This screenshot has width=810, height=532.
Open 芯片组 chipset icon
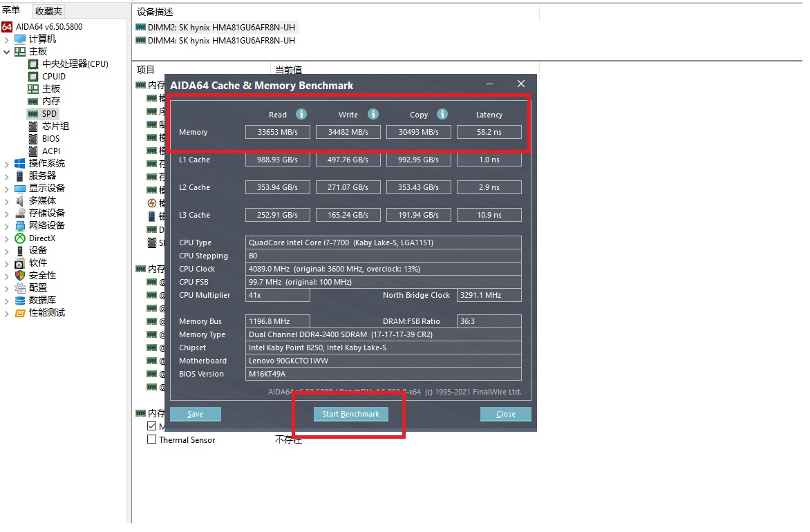33,126
